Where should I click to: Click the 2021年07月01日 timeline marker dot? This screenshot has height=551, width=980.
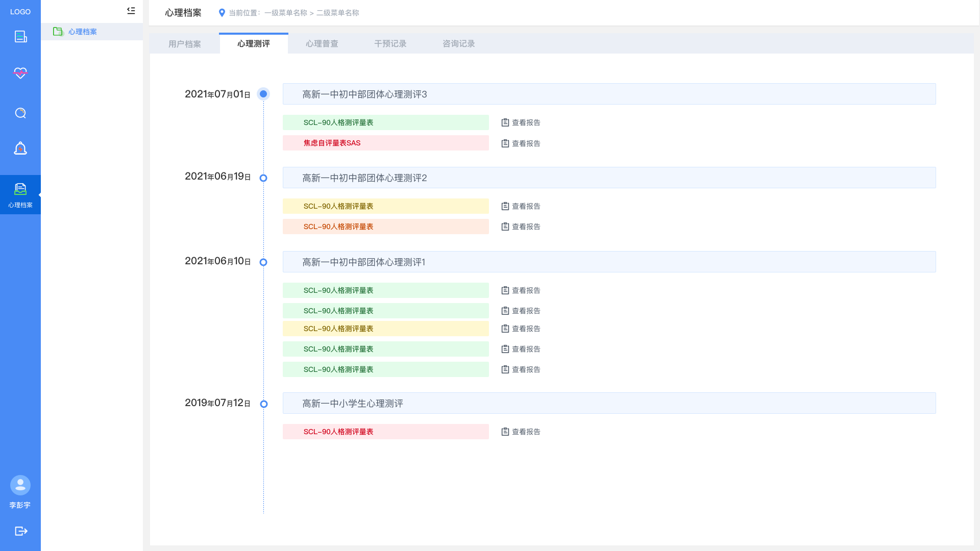pos(263,94)
